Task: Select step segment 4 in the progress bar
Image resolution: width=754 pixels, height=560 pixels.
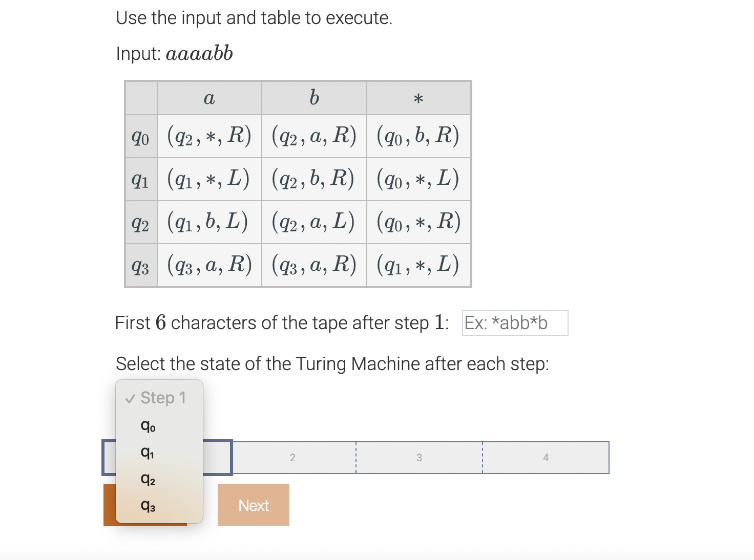Action: coord(546,458)
